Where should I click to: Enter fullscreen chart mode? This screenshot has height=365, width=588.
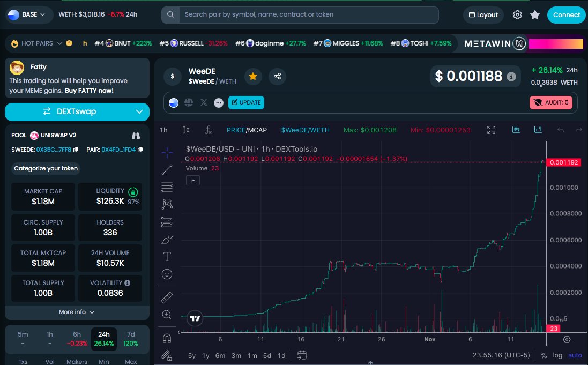pyautogui.click(x=491, y=130)
